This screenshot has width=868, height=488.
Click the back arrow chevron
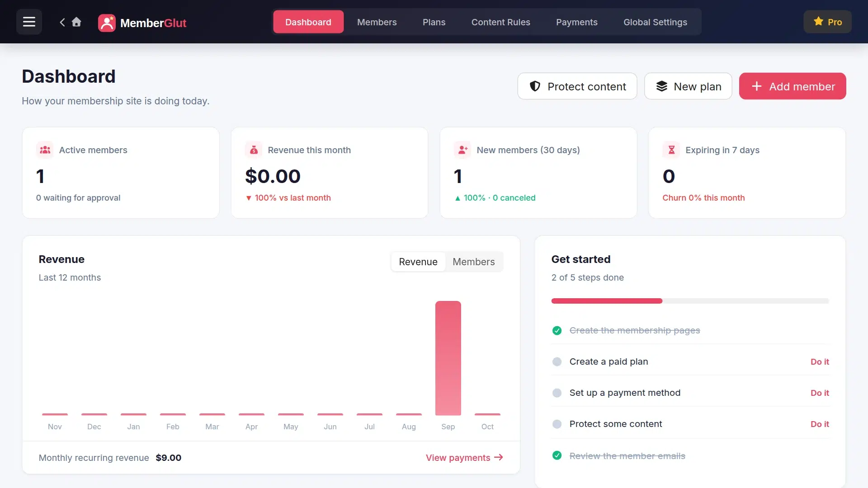(62, 22)
